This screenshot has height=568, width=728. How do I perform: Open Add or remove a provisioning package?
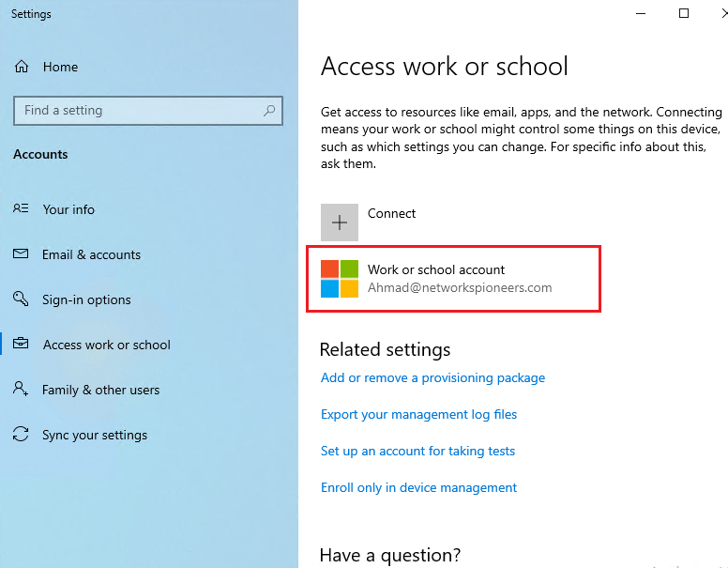[x=432, y=378]
